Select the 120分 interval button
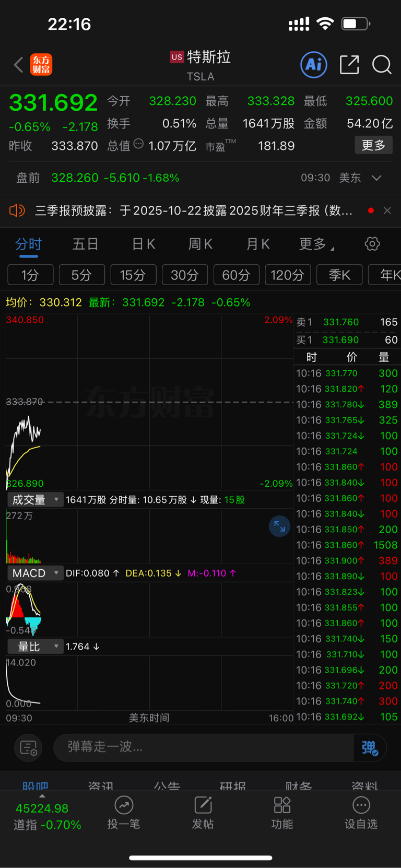The height and width of the screenshot is (868, 401). tap(288, 275)
